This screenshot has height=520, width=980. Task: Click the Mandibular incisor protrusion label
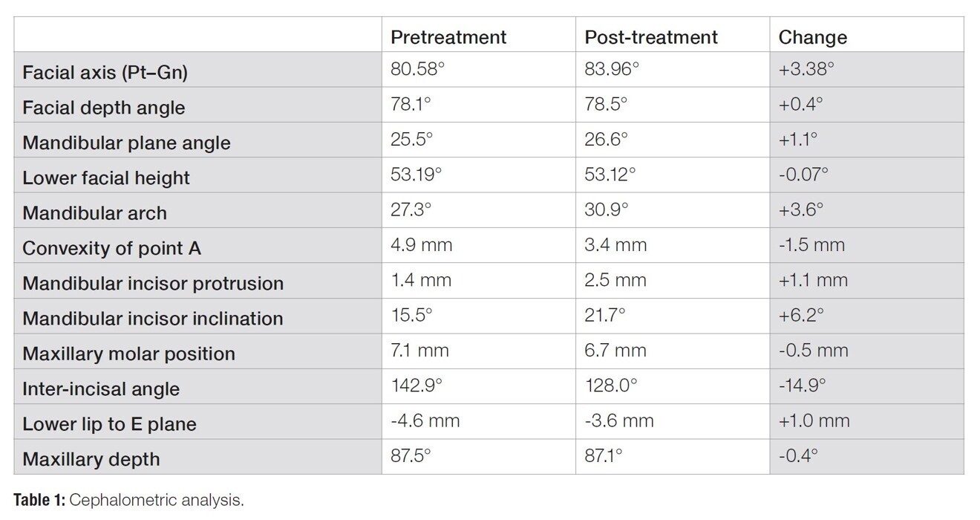tap(153, 283)
